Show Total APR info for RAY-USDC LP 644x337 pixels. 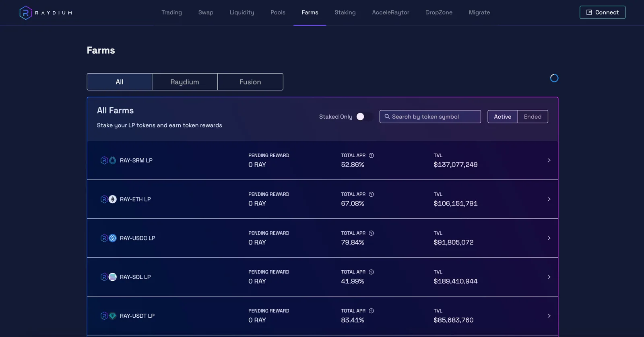coord(372,233)
